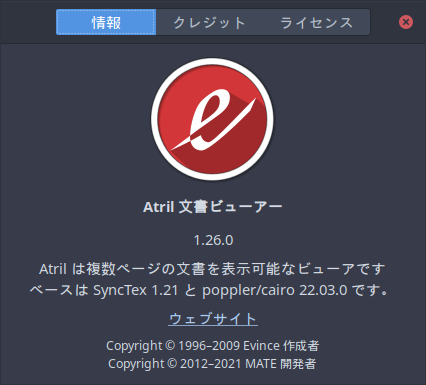
Task: Select the 情報 tab
Action: pyautogui.click(x=106, y=22)
